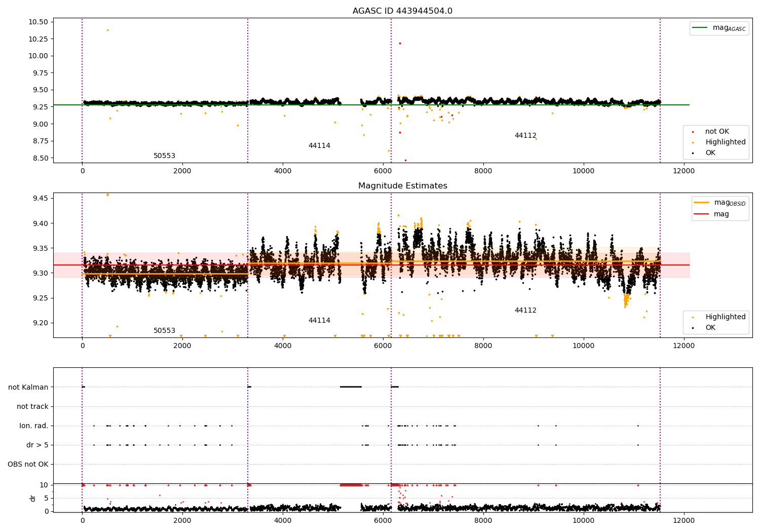Click the 9.30 y-axis tick label
Image resolution: width=760 pixels, height=532 pixels.
point(40,273)
